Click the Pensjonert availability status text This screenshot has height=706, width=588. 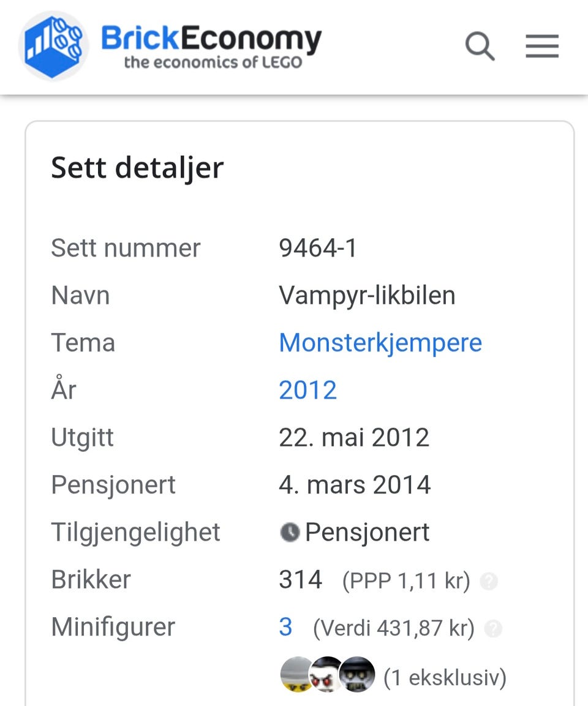367,532
